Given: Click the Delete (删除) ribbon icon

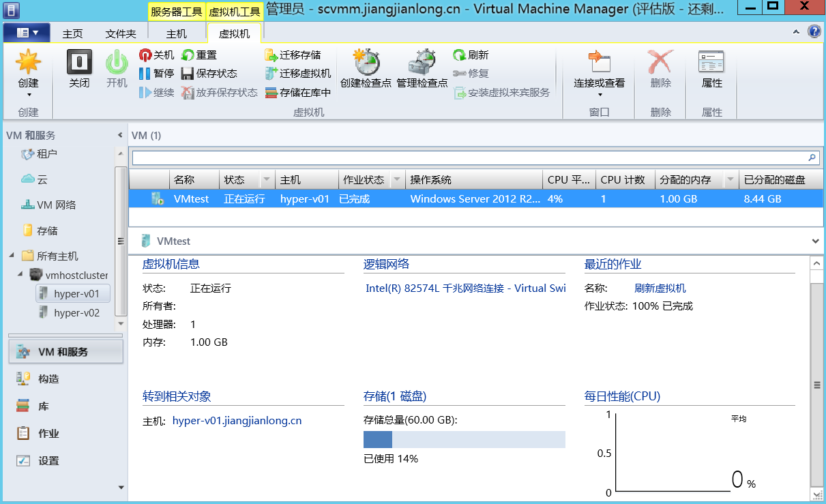Looking at the screenshot, I should (660, 69).
